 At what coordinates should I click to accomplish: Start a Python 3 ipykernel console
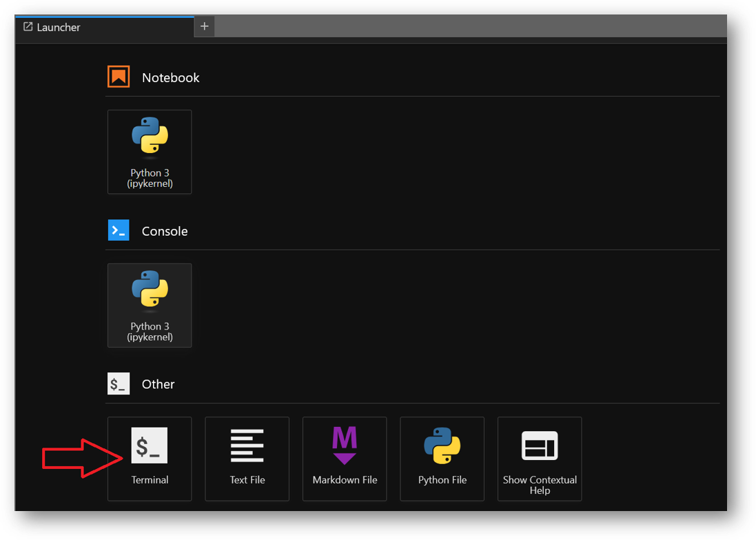pyautogui.click(x=150, y=306)
